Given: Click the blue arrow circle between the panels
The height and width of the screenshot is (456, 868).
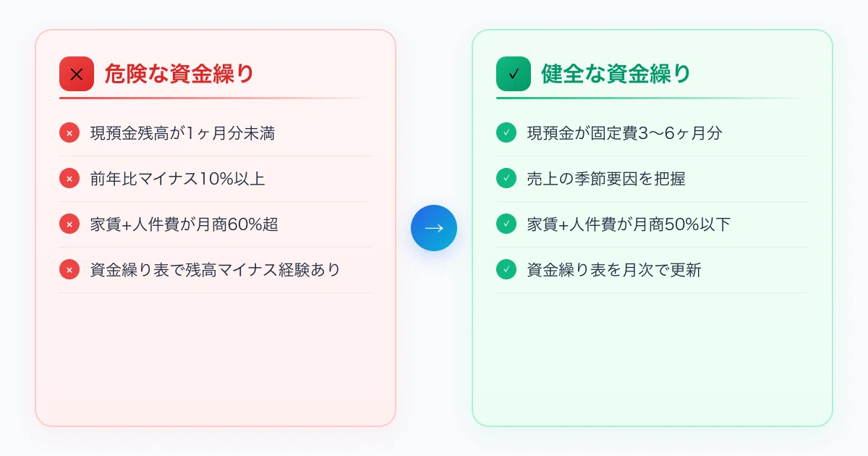Looking at the screenshot, I should coord(434,228).
